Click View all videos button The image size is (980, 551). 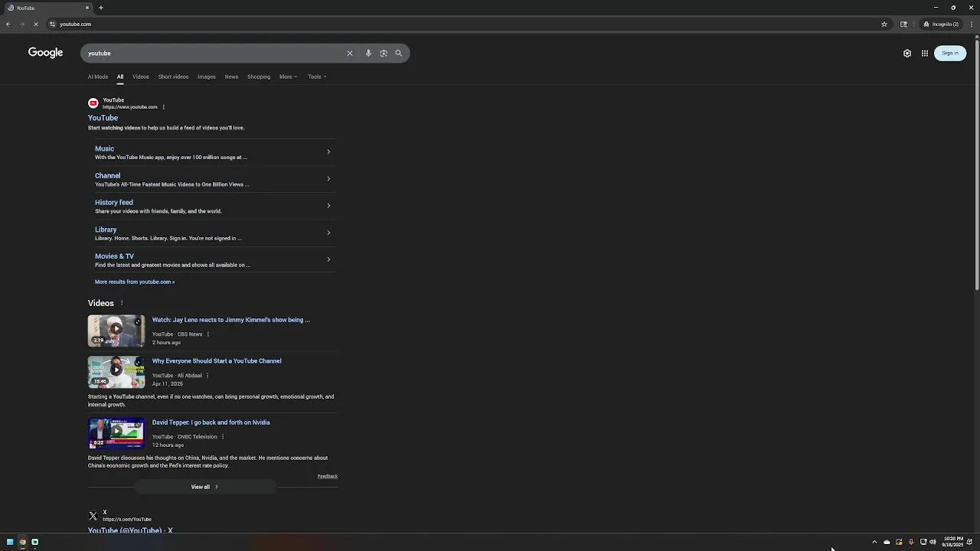pos(205,487)
